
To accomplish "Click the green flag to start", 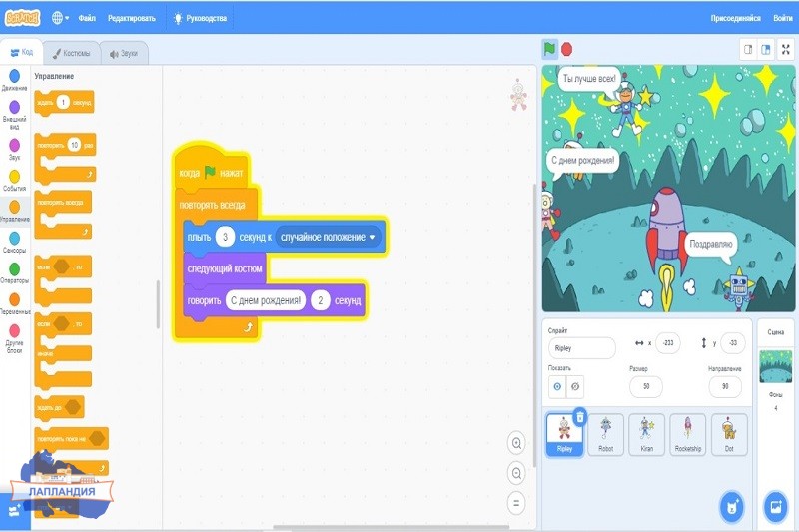I will coord(549,49).
